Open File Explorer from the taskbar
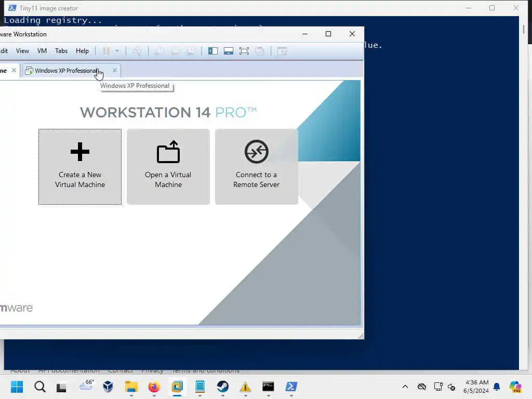This screenshot has width=532, height=399. click(x=131, y=387)
